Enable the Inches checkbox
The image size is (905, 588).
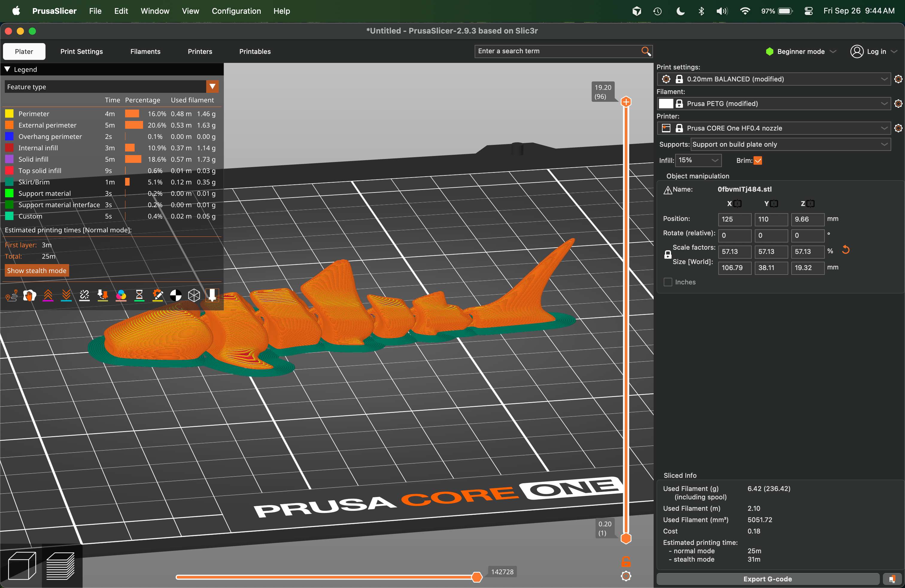coord(668,282)
